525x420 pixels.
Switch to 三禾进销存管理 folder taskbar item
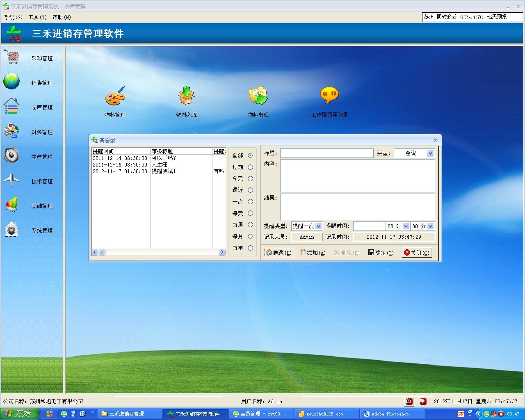(x=129, y=414)
